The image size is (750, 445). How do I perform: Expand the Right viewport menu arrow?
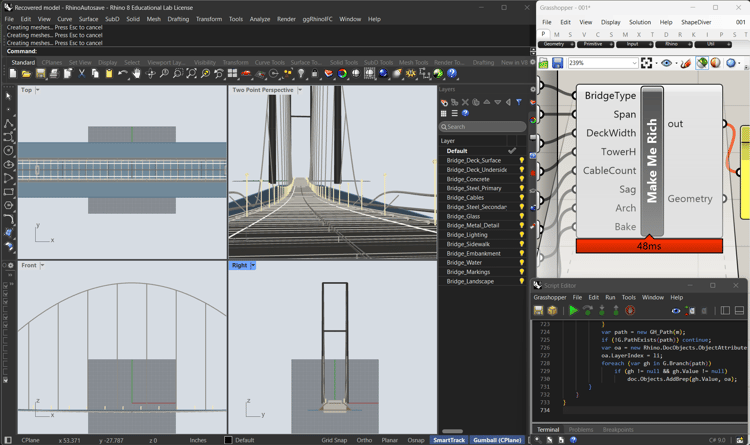click(253, 266)
